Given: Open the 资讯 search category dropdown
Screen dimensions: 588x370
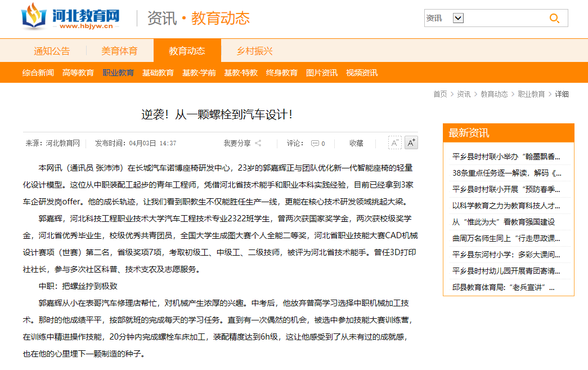Looking at the screenshot, I should pos(457,17).
